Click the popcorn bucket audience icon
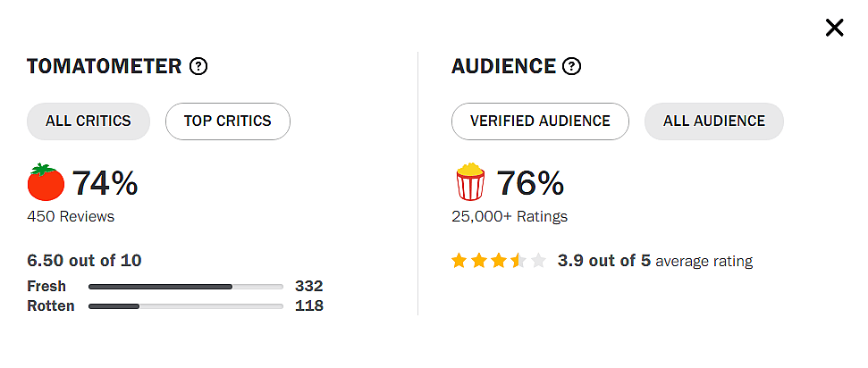Viewport: 868px width, 368px height. (470, 183)
